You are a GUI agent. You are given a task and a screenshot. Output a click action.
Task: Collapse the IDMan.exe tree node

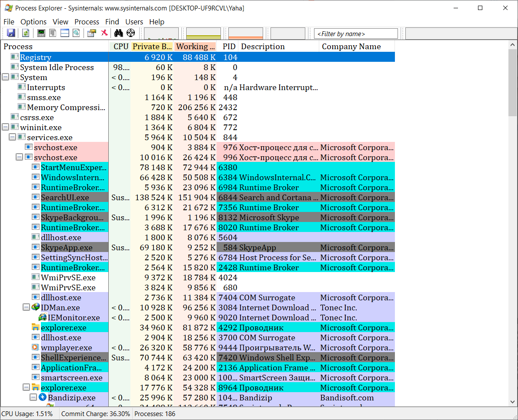pos(27,307)
